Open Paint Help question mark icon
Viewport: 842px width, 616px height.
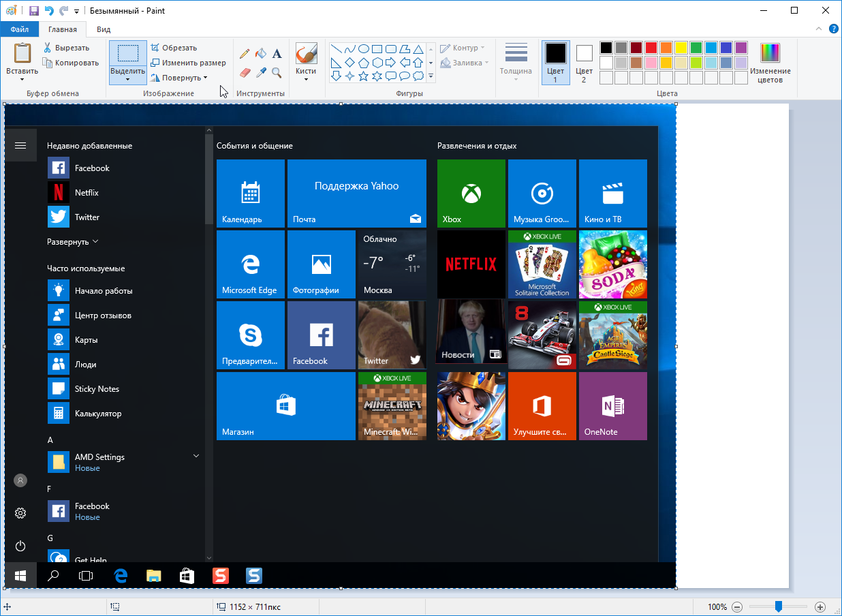(833, 29)
